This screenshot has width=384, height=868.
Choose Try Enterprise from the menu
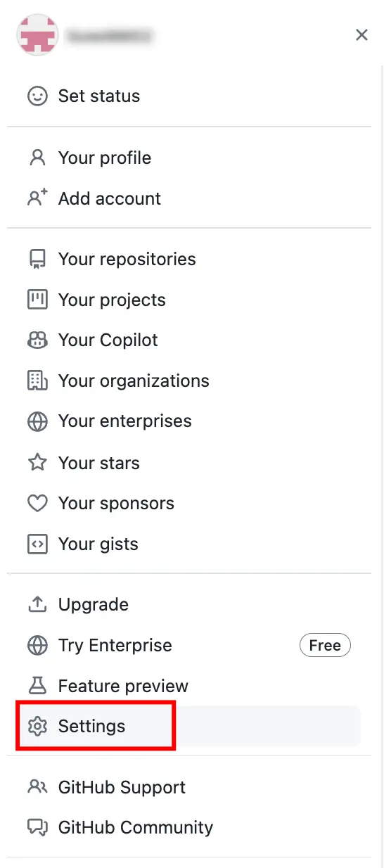point(188,645)
